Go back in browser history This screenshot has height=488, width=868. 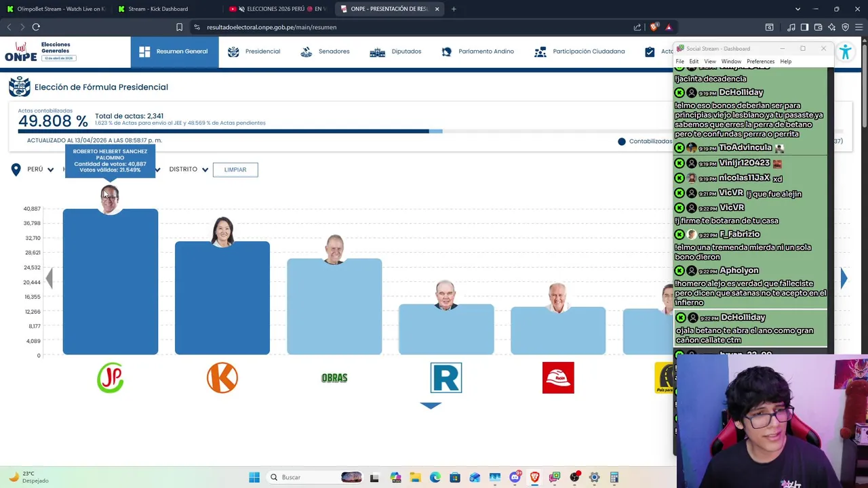coord(9,27)
